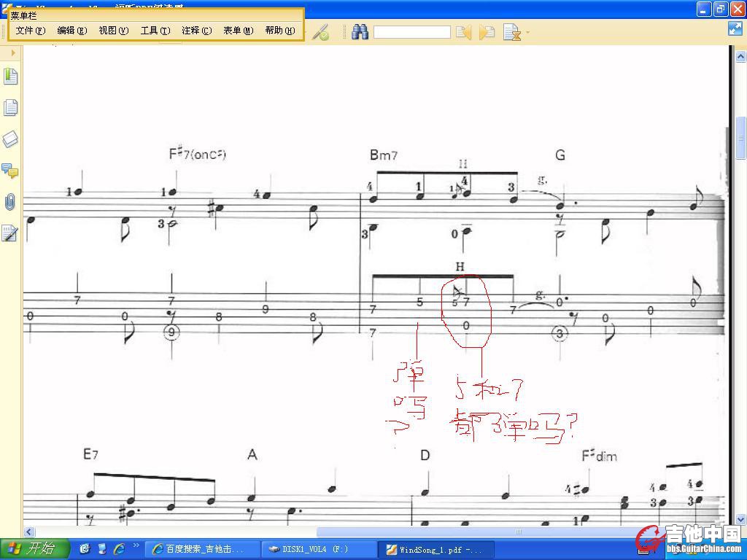
Task: Open the 文件(F) menu
Action: coord(31,31)
